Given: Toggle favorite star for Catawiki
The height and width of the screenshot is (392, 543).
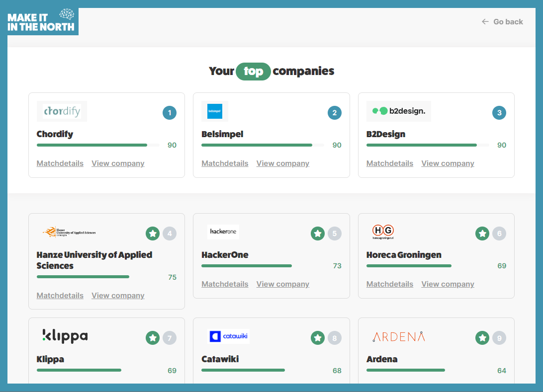Looking at the screenshot, I should coord(318,338).
